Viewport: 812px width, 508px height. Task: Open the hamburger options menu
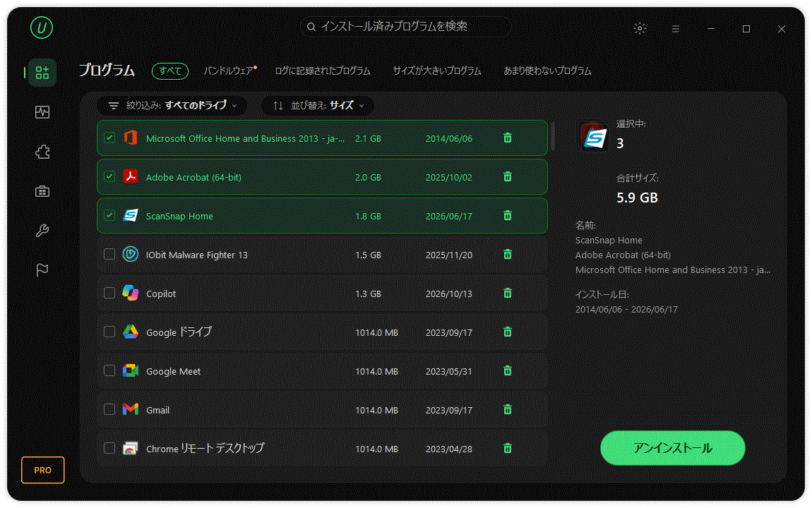click(675, 29)
